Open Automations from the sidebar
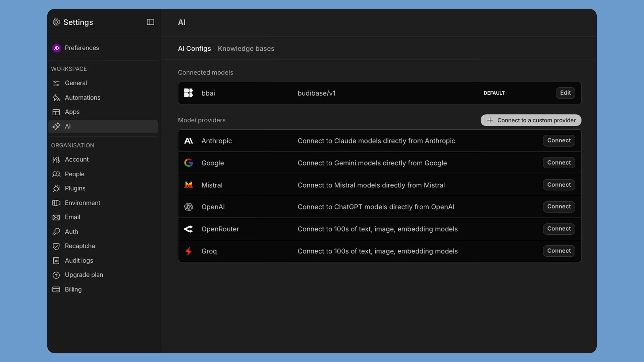Image resolution: width=644 pixels, height=362 pixels. click(x=83, y=98)
